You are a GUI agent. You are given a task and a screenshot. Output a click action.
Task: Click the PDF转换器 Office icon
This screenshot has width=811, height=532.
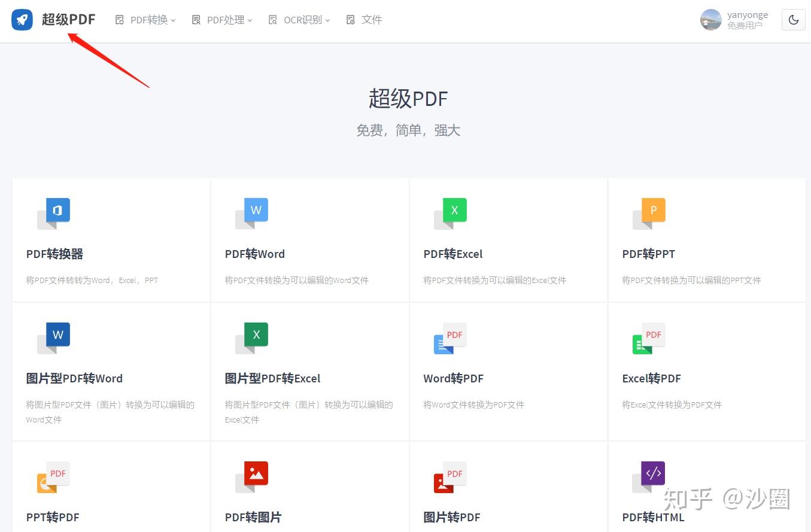click(54, 214)
